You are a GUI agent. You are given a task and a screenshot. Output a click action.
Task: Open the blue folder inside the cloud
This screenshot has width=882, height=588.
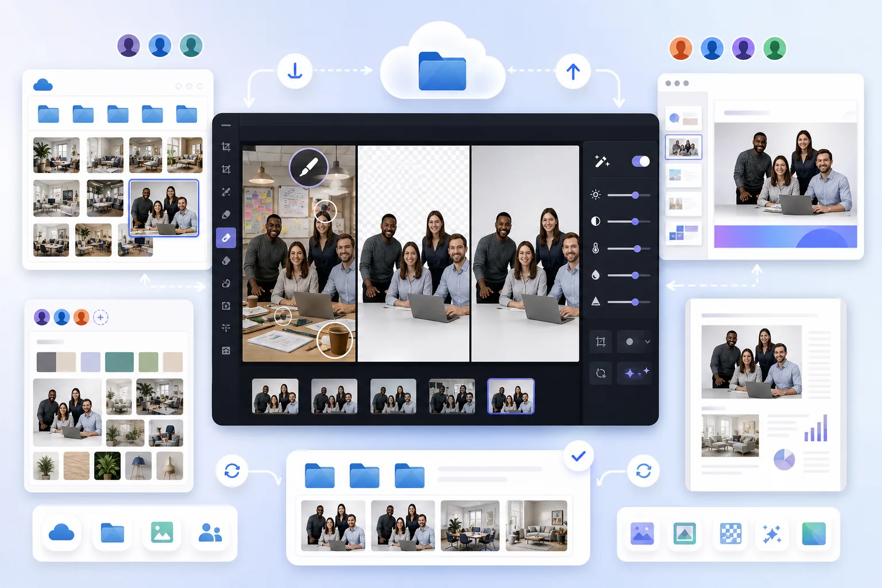(442, 71)
